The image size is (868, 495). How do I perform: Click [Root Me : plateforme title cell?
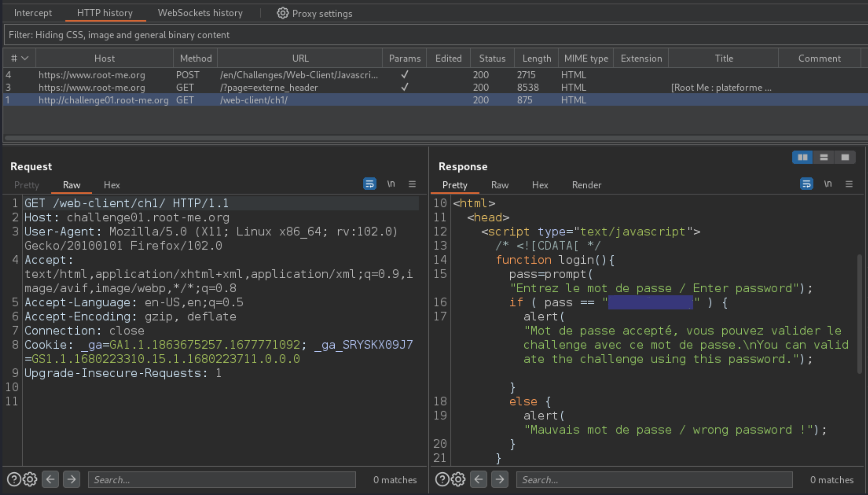[x=721, y=87]
